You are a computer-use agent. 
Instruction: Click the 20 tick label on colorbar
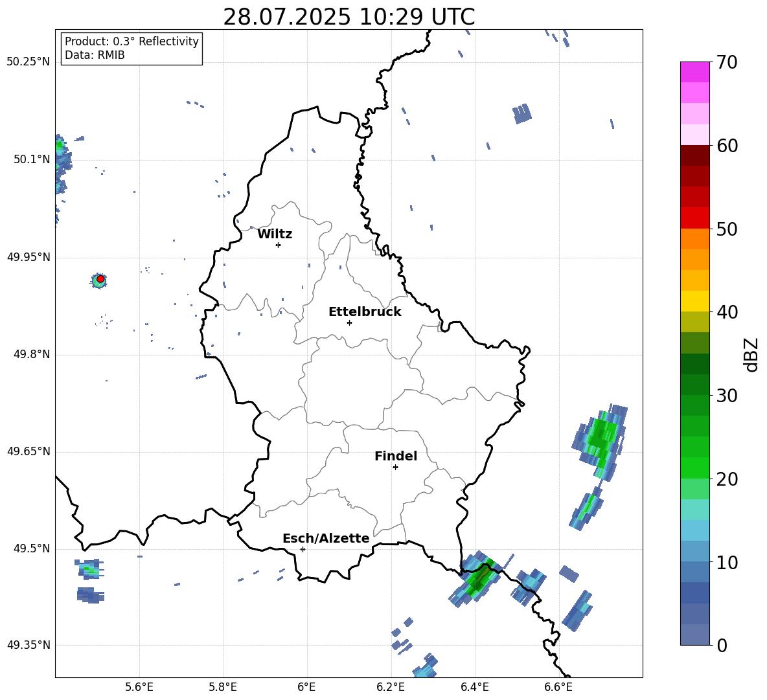[x=727, y=479]
